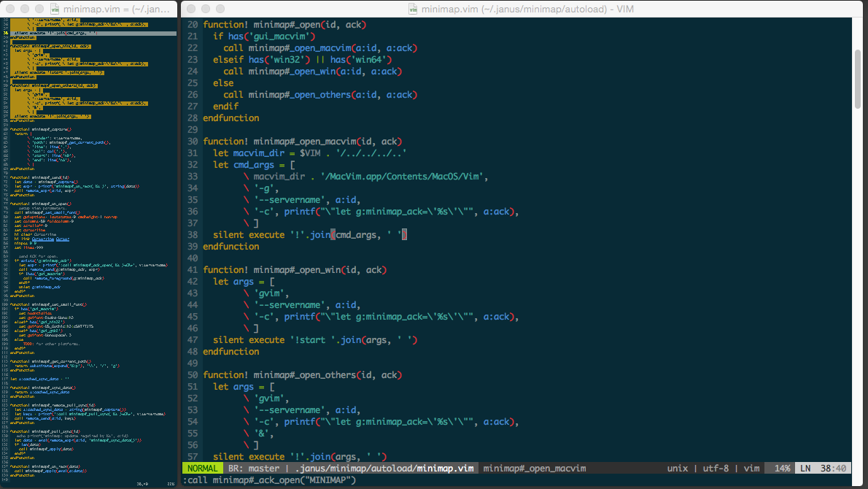Click the 'unix' file format status entry
868x489 pixels.
678,469
